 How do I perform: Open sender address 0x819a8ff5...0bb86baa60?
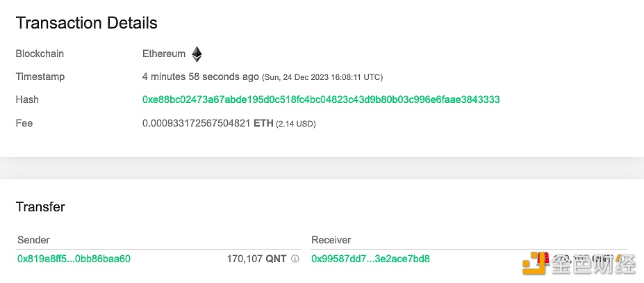[x=74, y=259]
